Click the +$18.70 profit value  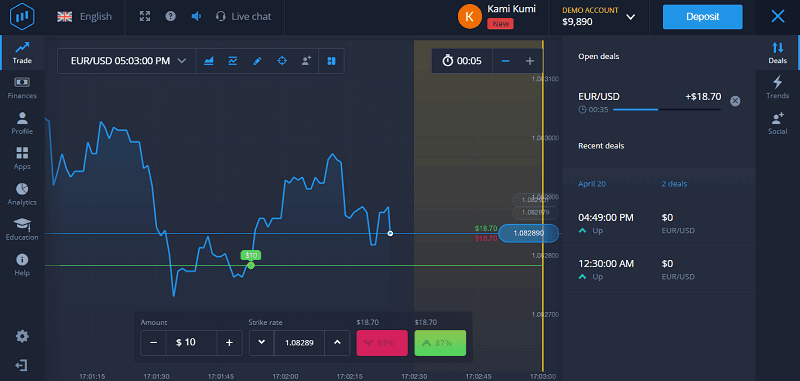703,96
